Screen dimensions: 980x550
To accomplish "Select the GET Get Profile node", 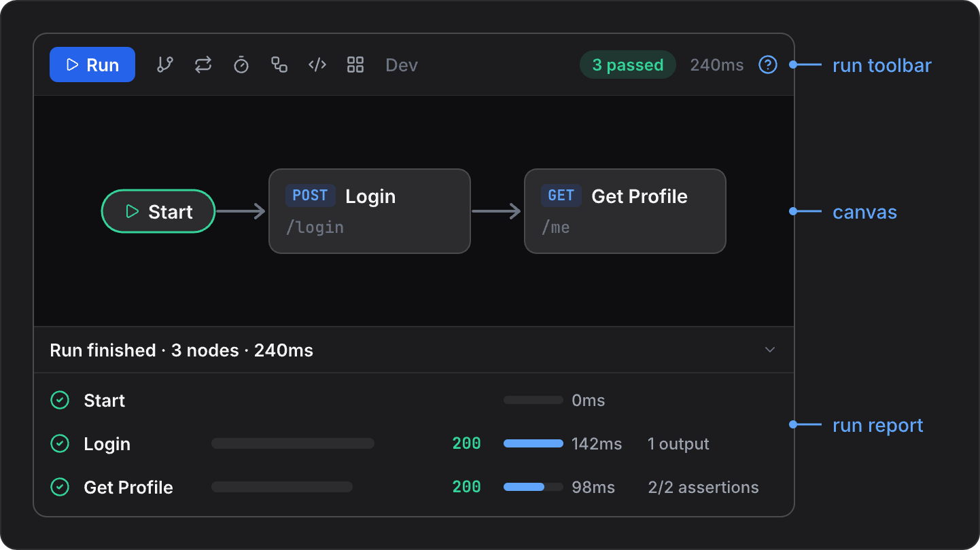I will click(x=625, y=211).
